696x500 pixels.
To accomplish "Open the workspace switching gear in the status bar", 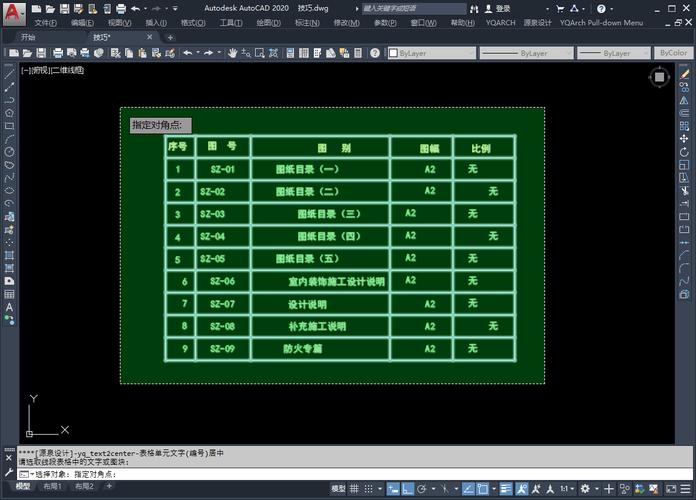I will pos(585,489).
